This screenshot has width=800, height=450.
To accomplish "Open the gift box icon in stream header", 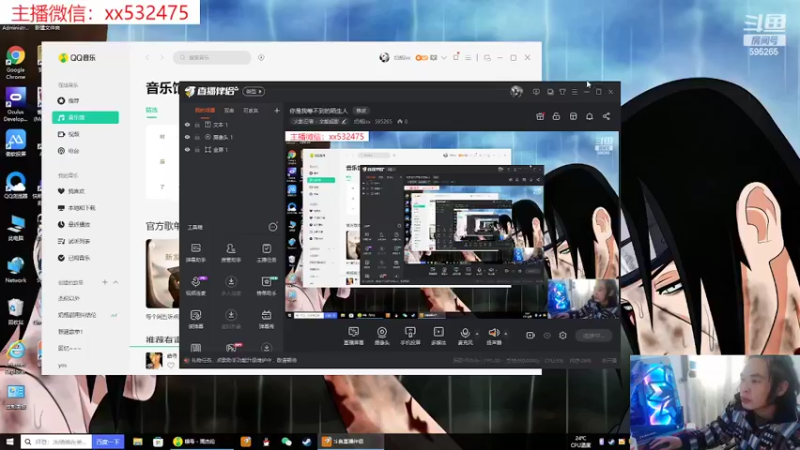I will [540, 117].
